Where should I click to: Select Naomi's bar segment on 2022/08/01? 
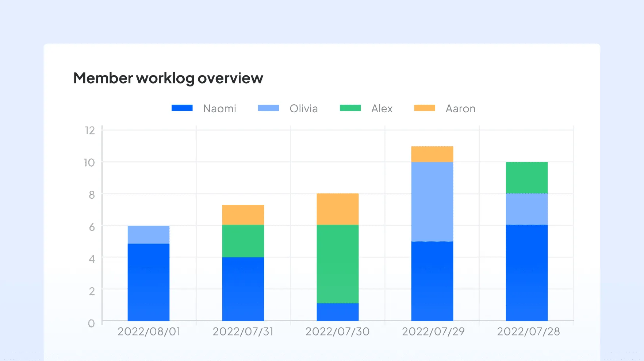tap(148, 282)
